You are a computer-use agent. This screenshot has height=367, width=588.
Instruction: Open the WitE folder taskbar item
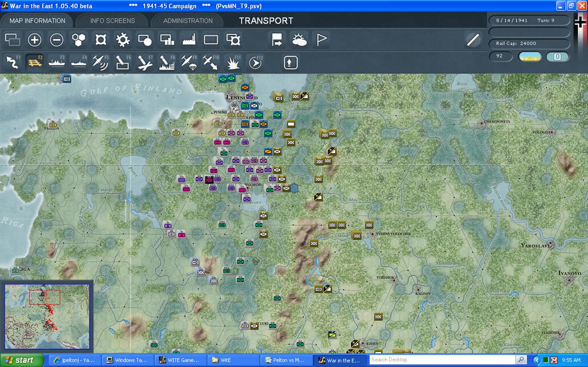click(x=233, y=360)
